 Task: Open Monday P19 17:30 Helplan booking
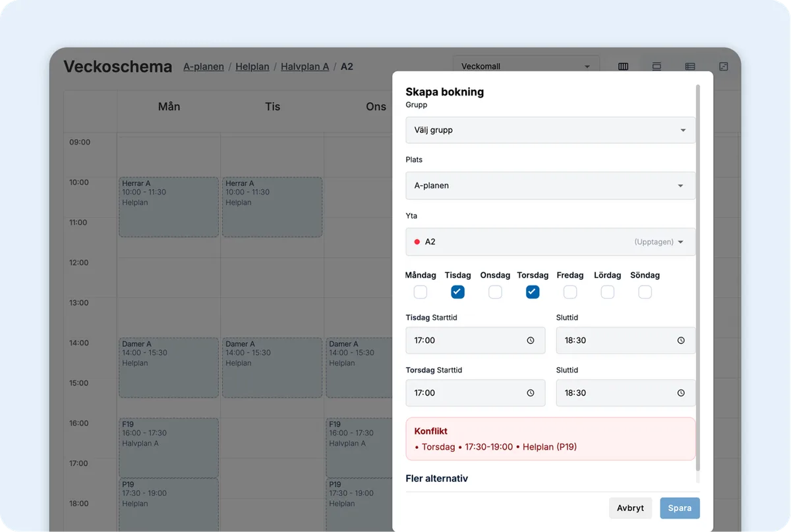click(x=169, y=504)
